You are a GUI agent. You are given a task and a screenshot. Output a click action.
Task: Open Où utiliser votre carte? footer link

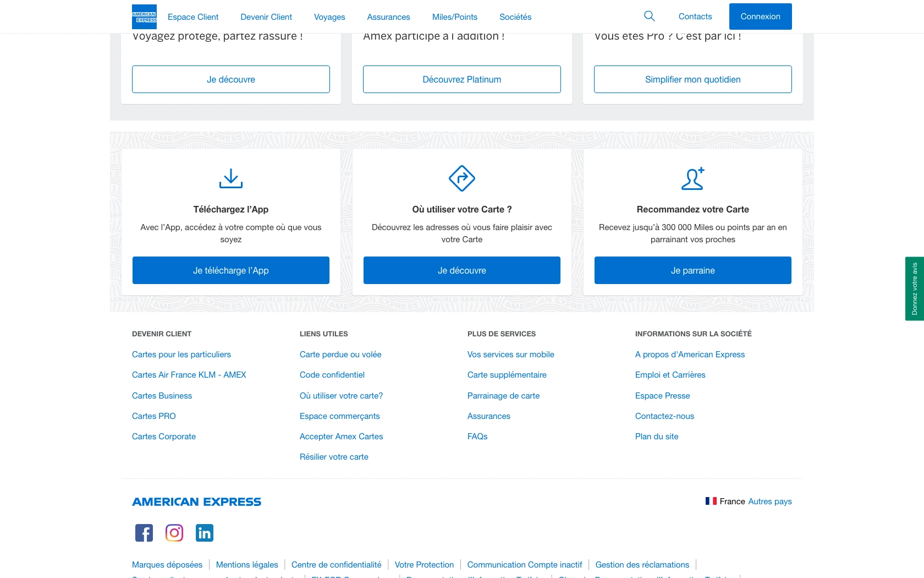click(341, 396)
